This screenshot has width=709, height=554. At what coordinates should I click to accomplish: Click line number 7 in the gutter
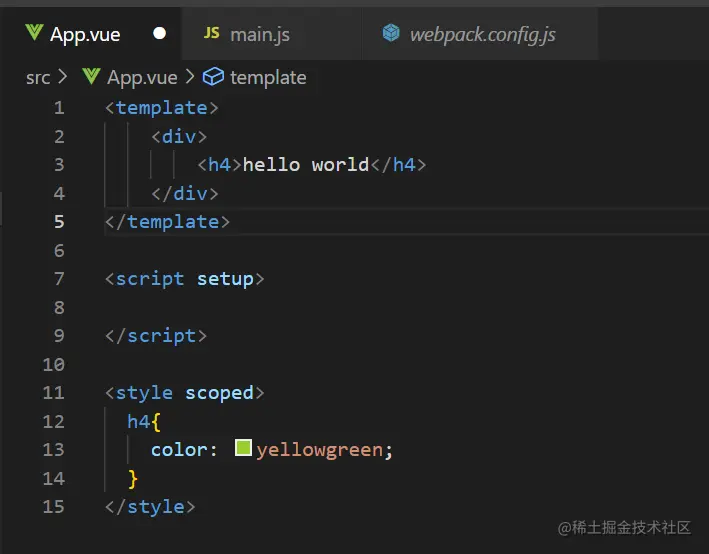tap(58, 279)
